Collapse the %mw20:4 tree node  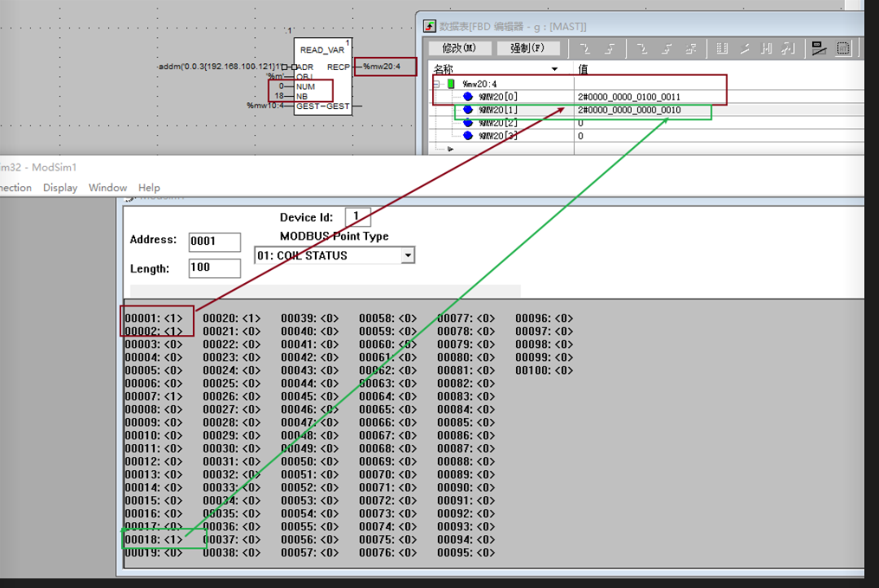(437, 84)
